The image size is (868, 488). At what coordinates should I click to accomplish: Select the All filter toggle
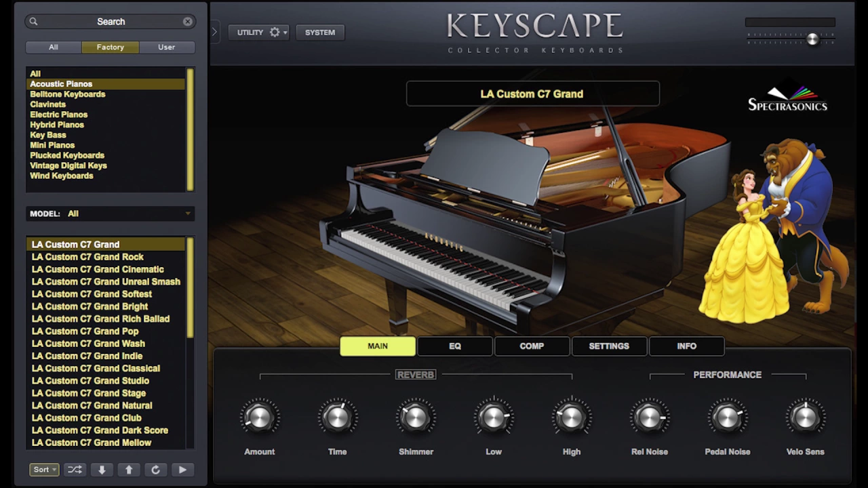tap(54, 47)
